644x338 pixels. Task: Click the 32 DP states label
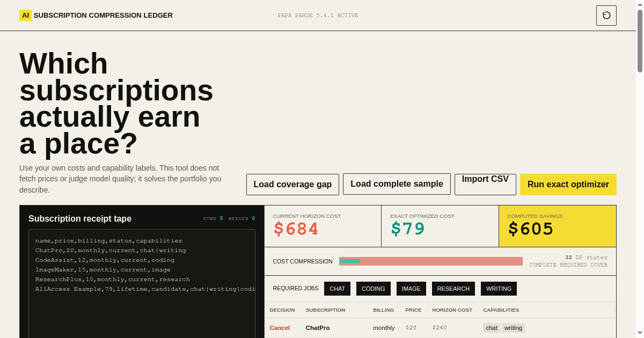pos(586,258)
